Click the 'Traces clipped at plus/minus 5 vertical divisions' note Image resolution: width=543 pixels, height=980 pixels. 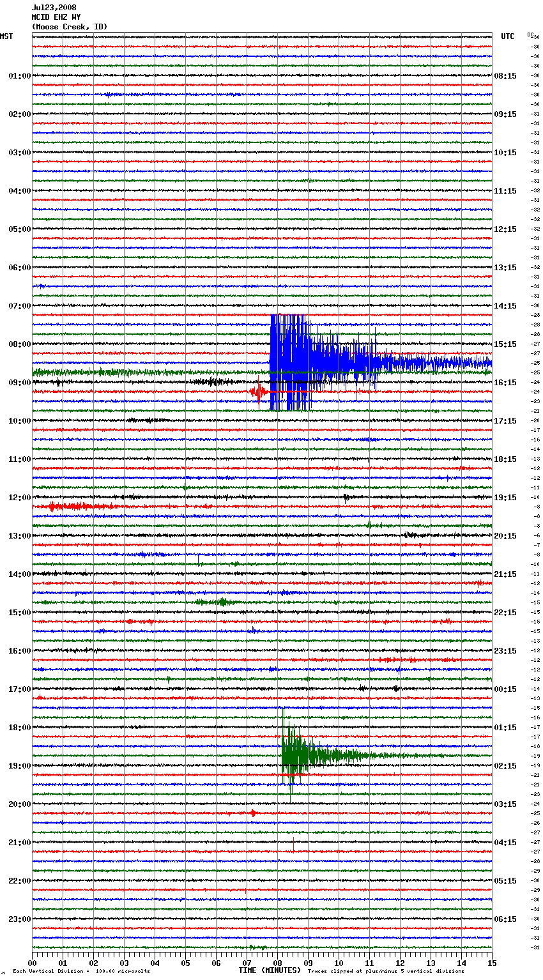[x=386, y=972]
